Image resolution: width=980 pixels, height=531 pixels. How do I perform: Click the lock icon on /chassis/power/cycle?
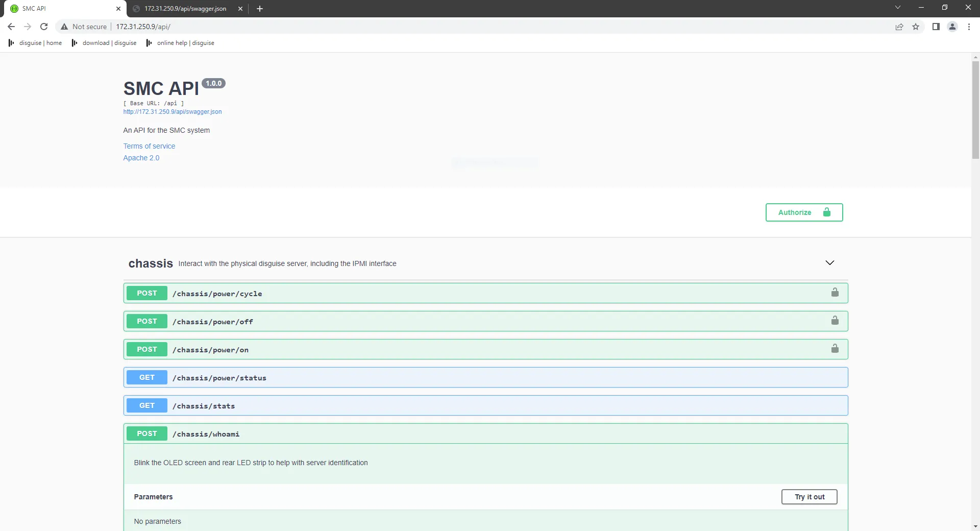click(x=835, y=293)
